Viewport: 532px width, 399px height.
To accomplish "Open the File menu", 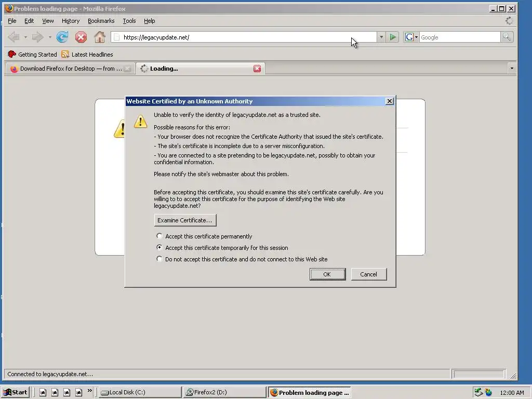I will [x=12, y=21].
